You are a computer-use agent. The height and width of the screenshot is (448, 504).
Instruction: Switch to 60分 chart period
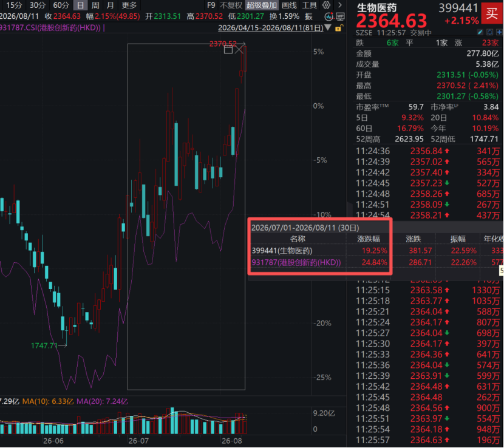(61, 5)
